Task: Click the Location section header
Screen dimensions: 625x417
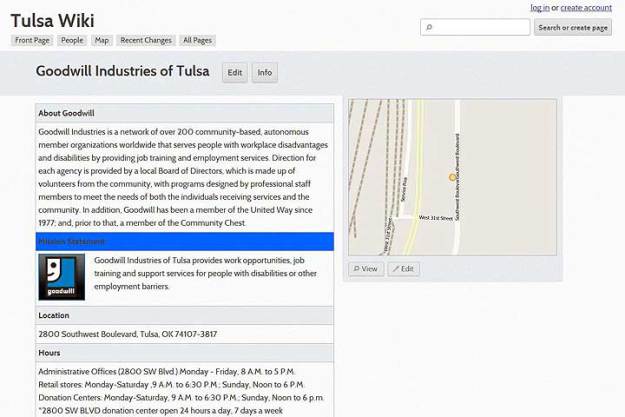Action: (185, 315)
